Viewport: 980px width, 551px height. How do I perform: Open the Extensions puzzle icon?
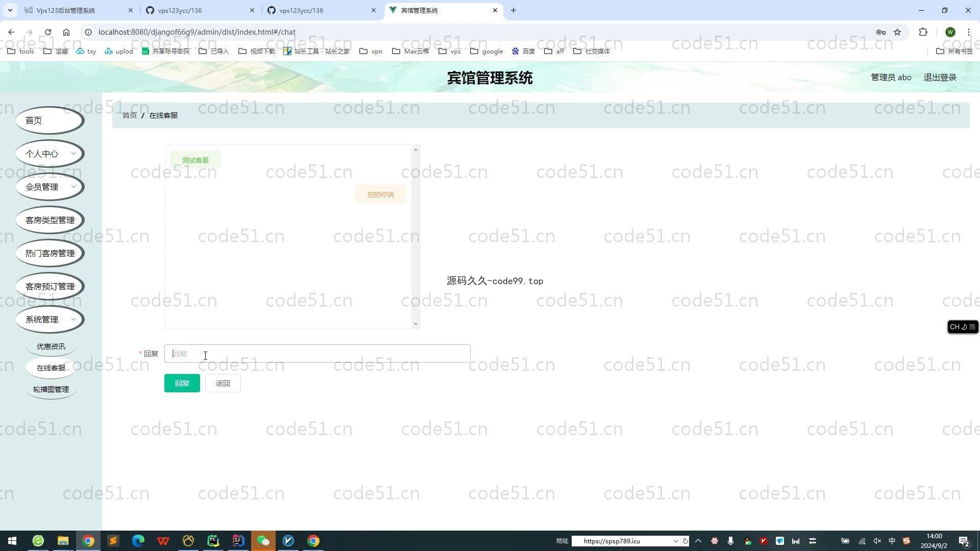coord(923,32)
